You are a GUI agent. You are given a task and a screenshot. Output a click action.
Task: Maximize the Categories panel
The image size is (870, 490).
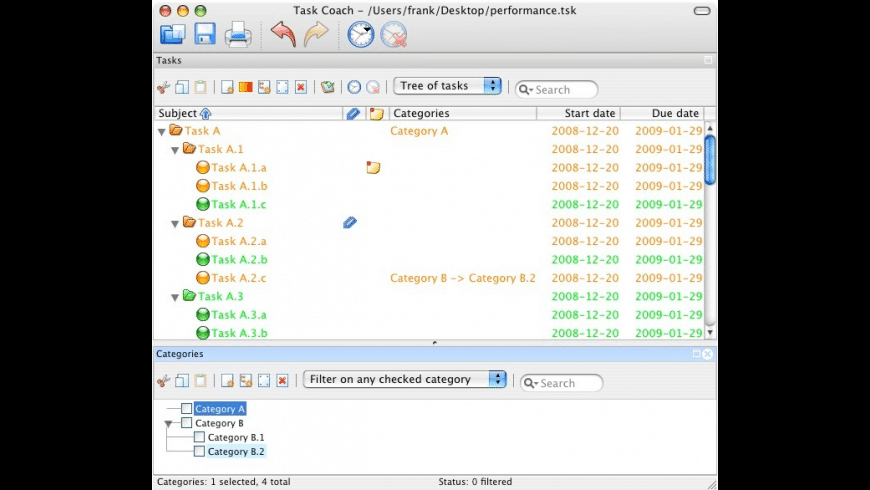click(696, 353)
